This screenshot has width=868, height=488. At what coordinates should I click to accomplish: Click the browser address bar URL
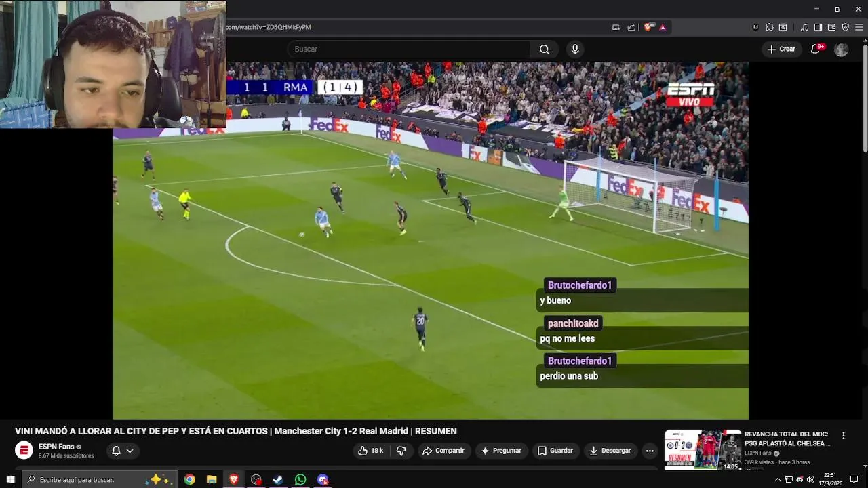(x=269, y=27)
